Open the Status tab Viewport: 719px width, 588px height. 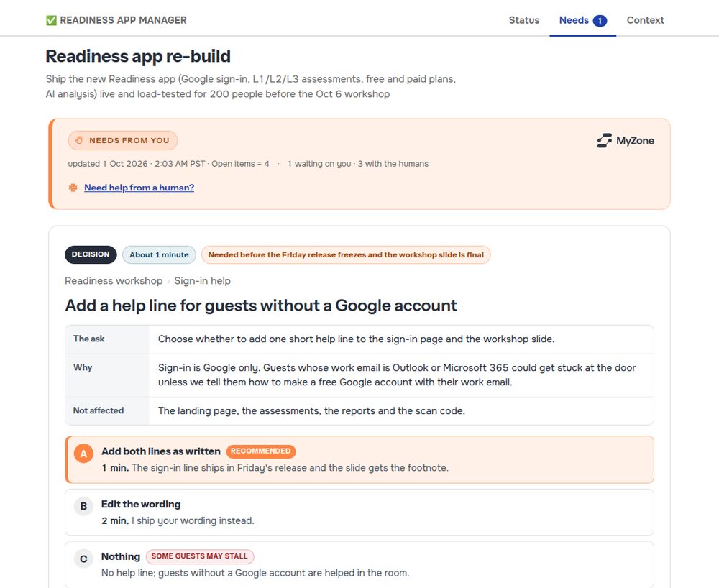click(x=523, y=20)
